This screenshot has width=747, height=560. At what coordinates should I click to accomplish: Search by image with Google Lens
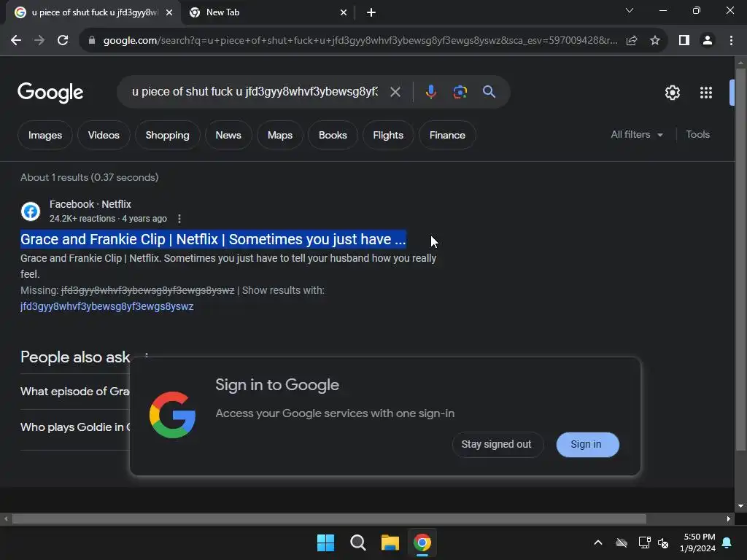[x=460, y=92]
